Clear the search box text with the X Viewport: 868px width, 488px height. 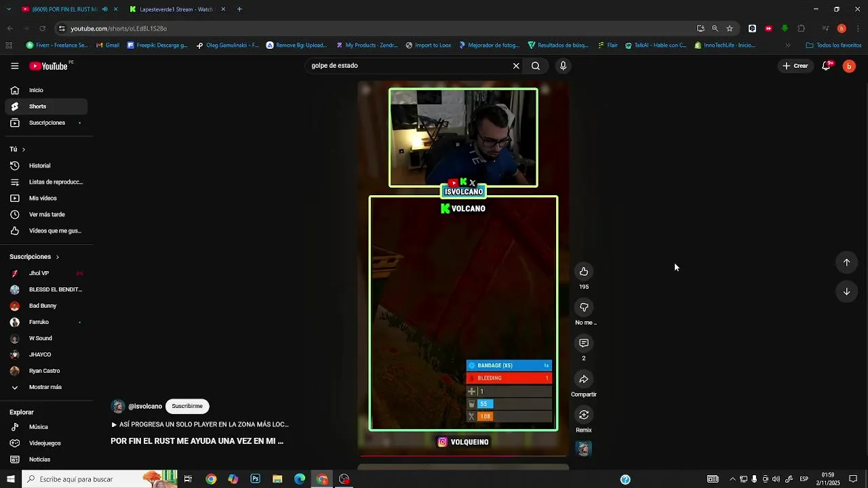pyautogui.click(x=516, y=66)
